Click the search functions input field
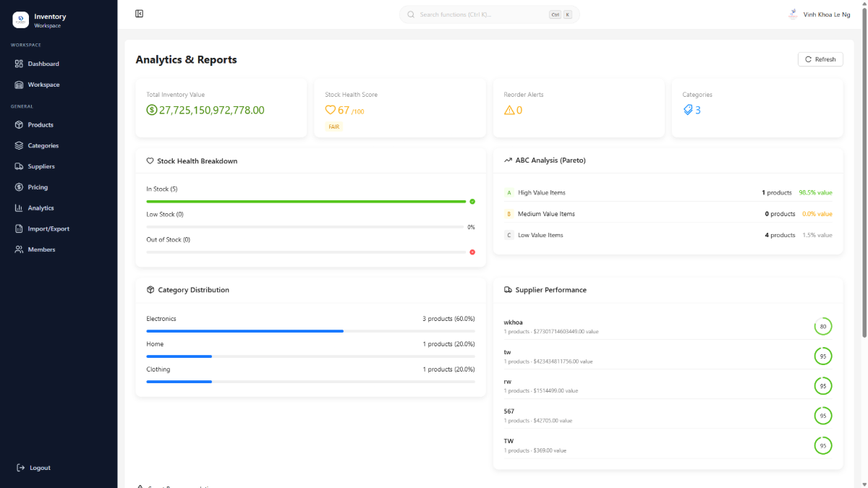Viewport: 868px width, 488px height. (489, 14)
